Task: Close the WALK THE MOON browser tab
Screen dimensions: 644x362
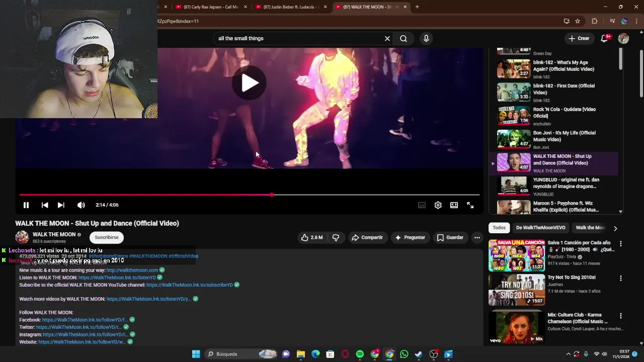Action: point(405,7)
